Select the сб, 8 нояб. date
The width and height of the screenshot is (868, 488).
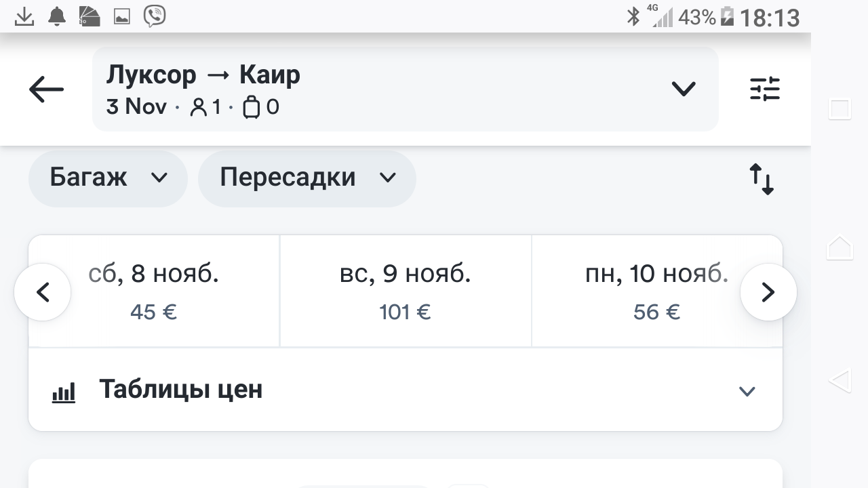tap(154, 291)
